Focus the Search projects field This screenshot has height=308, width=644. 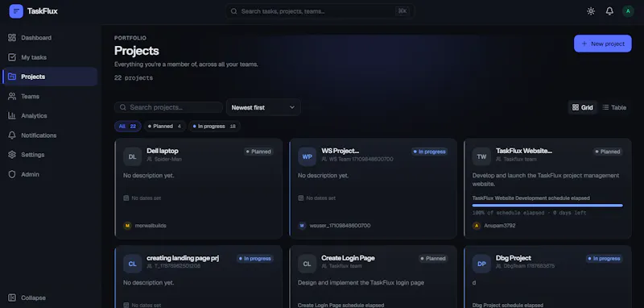pos(168,107)
